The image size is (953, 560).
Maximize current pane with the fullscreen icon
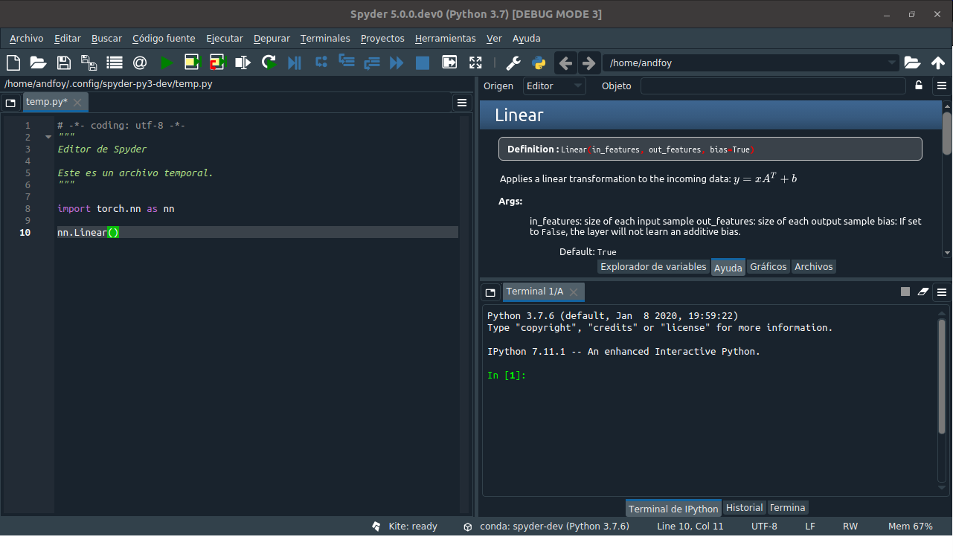475,62
